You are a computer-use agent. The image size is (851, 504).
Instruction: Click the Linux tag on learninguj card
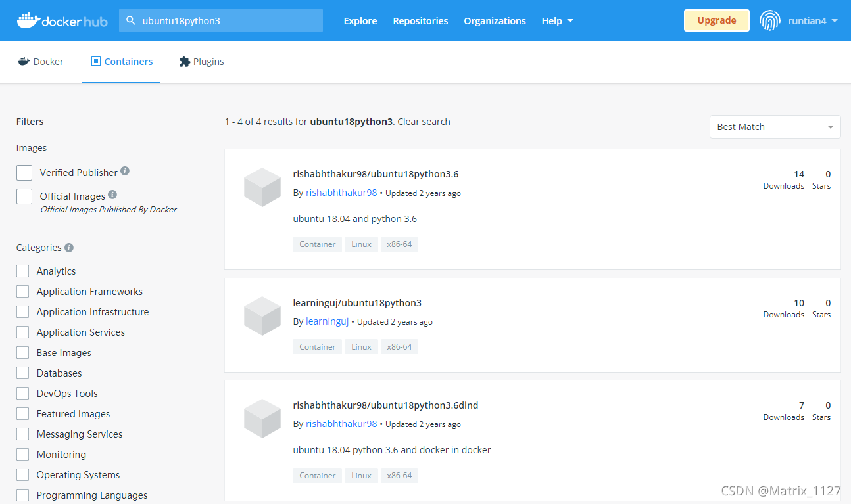coord(361,346)
